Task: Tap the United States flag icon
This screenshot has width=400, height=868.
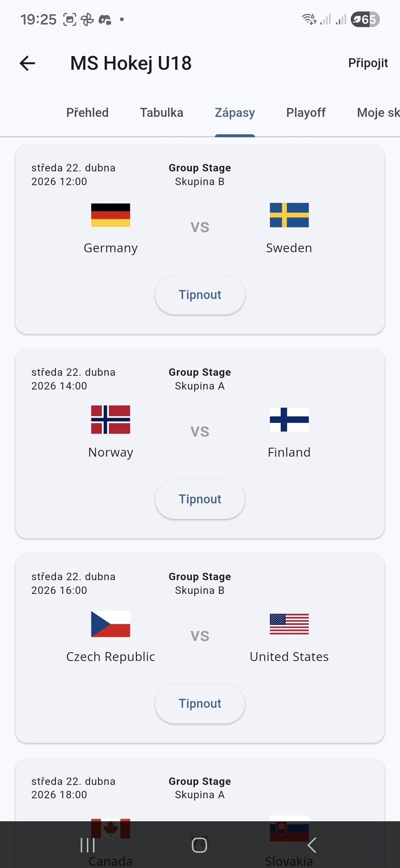Action: click(x=289, y=624)
